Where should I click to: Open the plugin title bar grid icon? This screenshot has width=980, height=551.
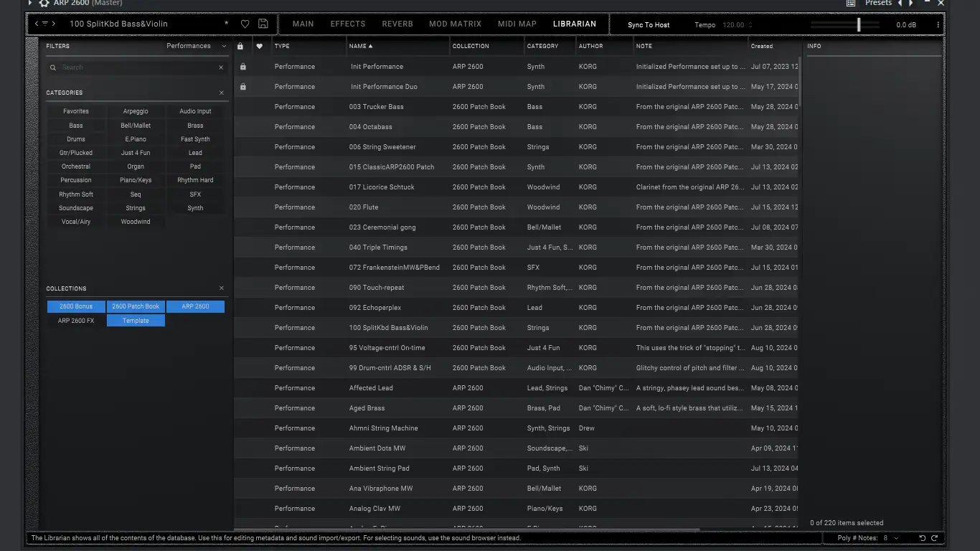point(851,3)
